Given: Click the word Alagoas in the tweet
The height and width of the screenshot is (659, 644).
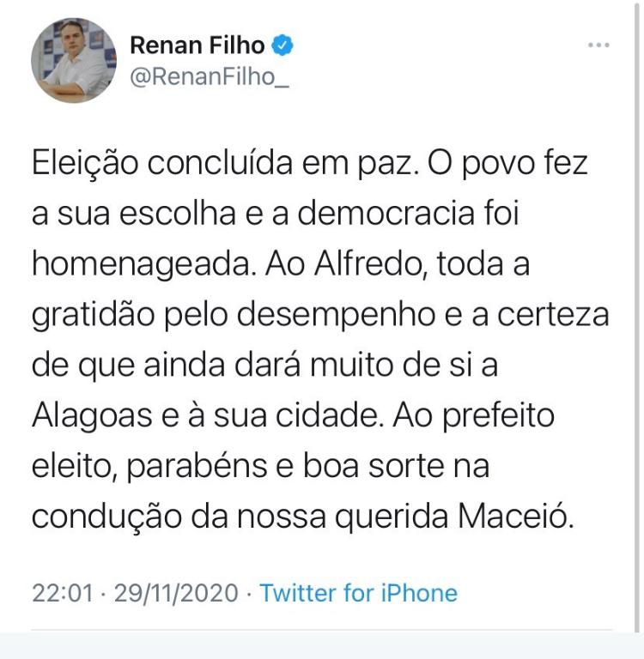Looking at the screenshot, I should pyautogui.click(x=92, y=416).
